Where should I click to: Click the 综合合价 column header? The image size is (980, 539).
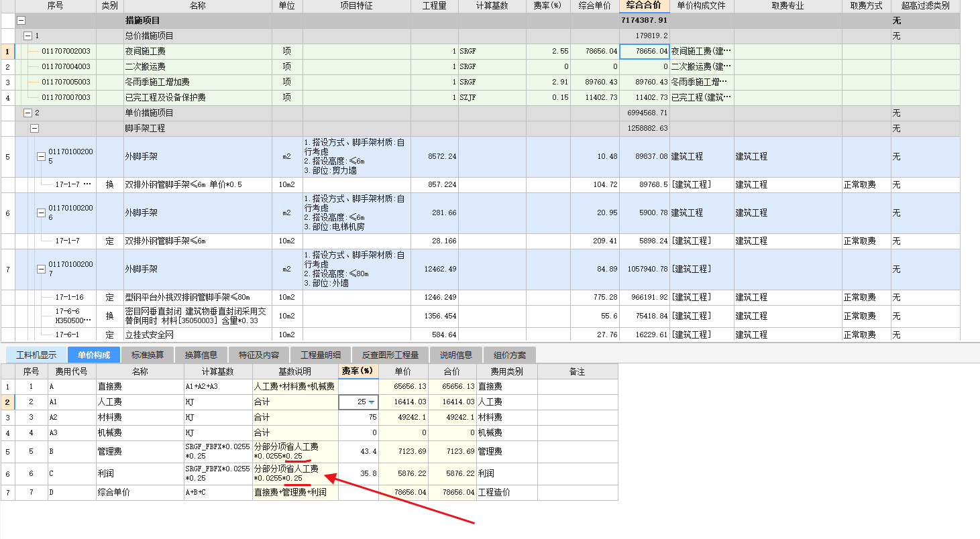pos(645,6)
